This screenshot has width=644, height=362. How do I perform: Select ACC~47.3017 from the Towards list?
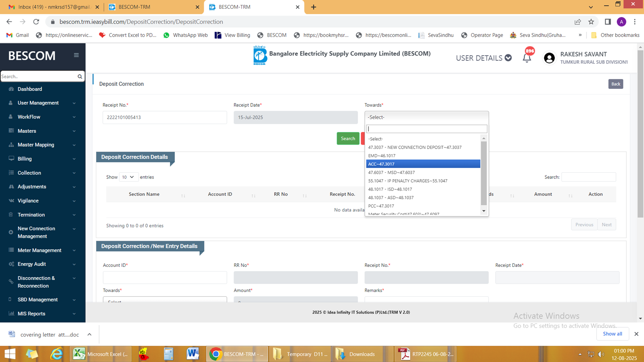point(423,164)
